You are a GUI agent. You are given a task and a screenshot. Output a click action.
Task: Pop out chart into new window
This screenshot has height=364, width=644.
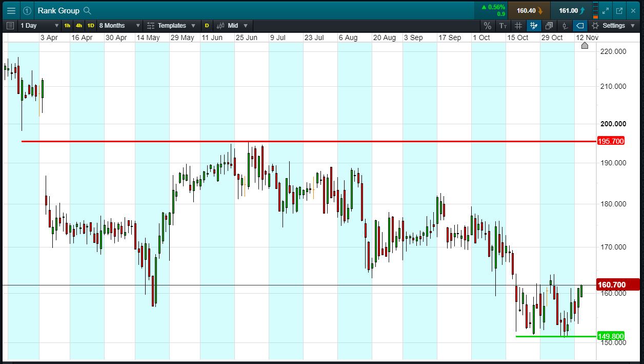[619, 10]
